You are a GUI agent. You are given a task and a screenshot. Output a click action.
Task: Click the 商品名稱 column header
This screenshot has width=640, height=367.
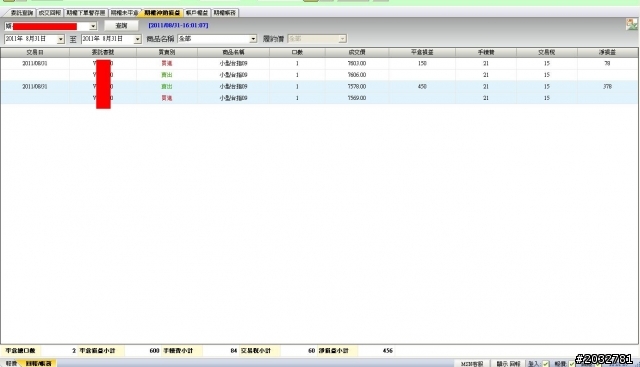click(x=233, y=52)
